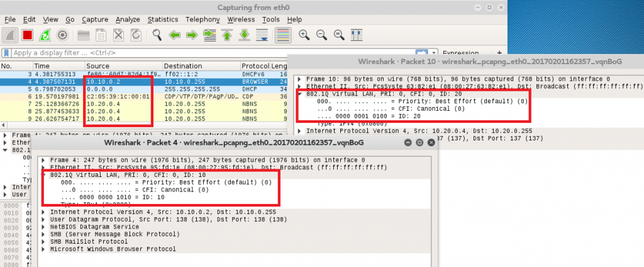This screenshot has width=644, height=267.
Task: Select Priority: Best Effort line in Packet 10
Action: click(x=422, y=101)
